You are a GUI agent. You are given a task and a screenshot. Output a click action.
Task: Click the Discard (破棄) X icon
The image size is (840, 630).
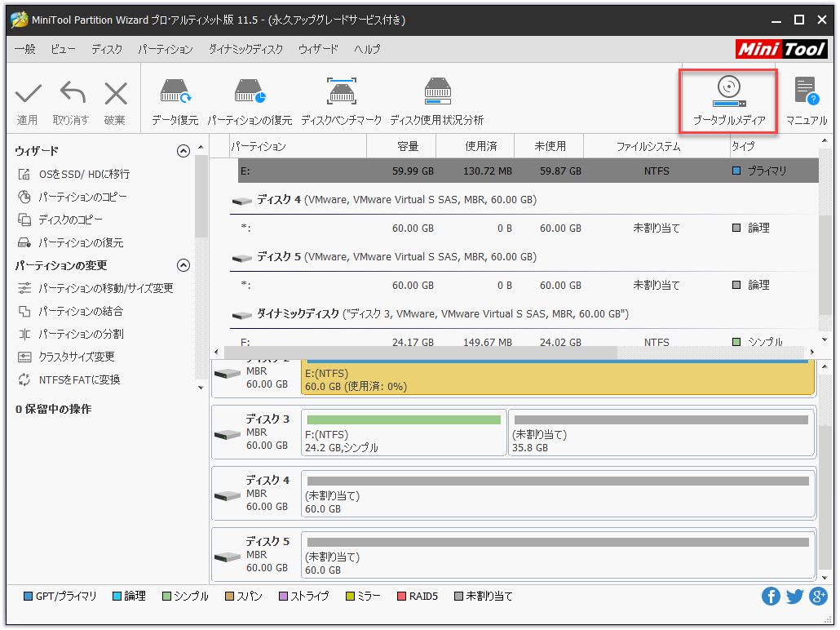tap(115, 93)
